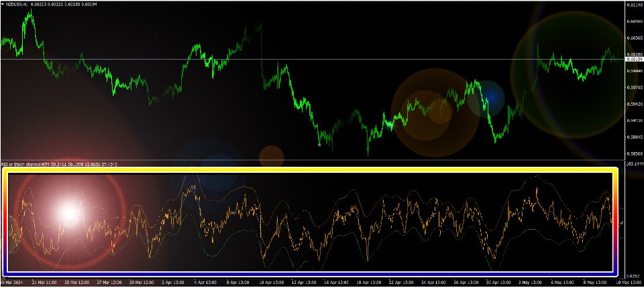Select the 6 May 13:00 time marker
This screenshot has height=288, width=644.
coord(567,283)
